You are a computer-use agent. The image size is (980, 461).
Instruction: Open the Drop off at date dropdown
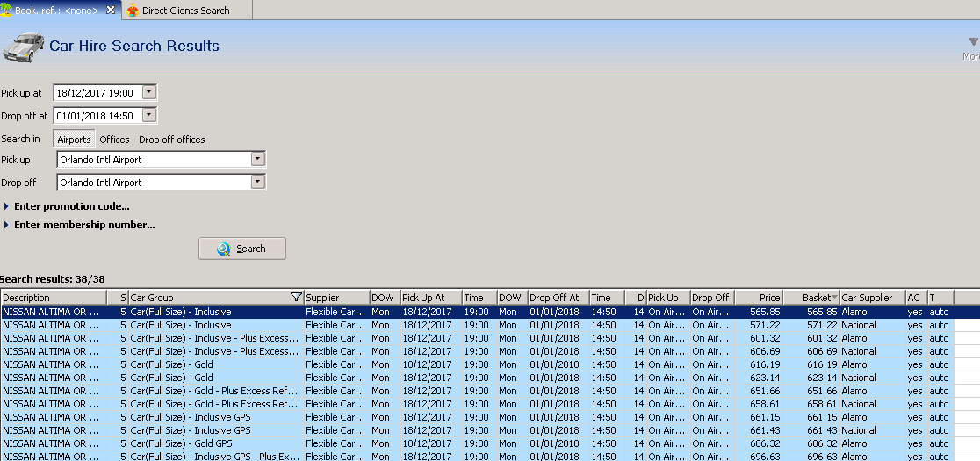pyautogui.click(x=148, y=116)
